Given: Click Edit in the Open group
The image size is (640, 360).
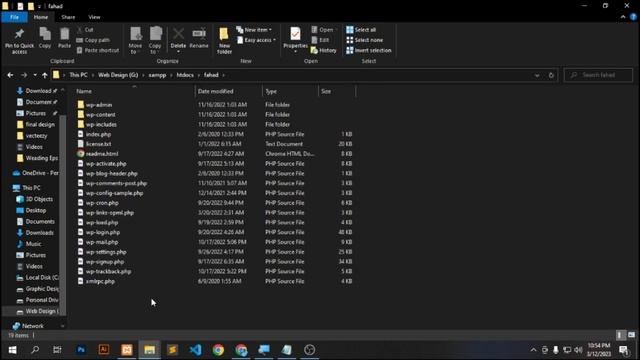Looking at the screenshot, I should pos(320,40).
